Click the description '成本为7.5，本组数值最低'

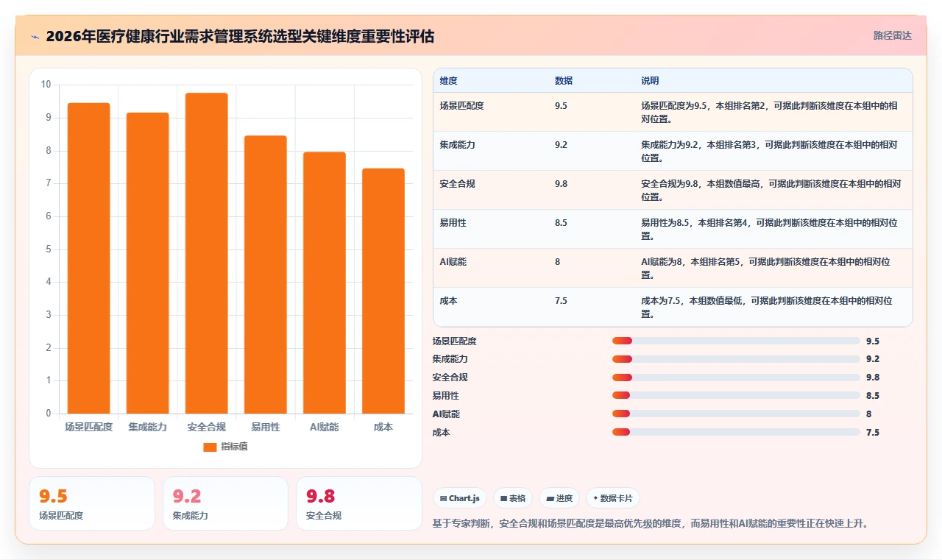[x=693, y=301]
